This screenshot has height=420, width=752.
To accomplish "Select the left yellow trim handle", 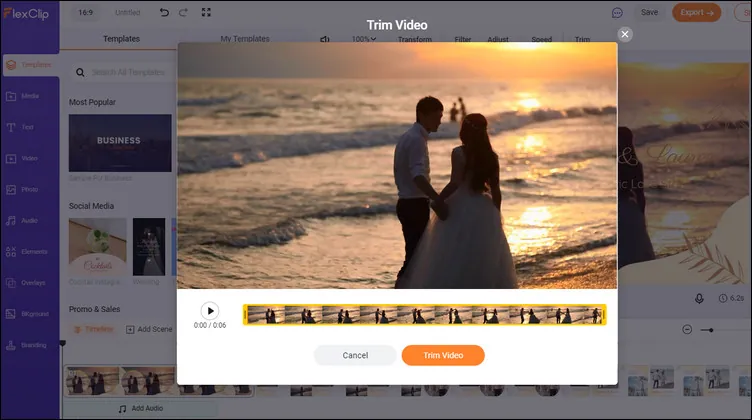I will tap(245, 315).
